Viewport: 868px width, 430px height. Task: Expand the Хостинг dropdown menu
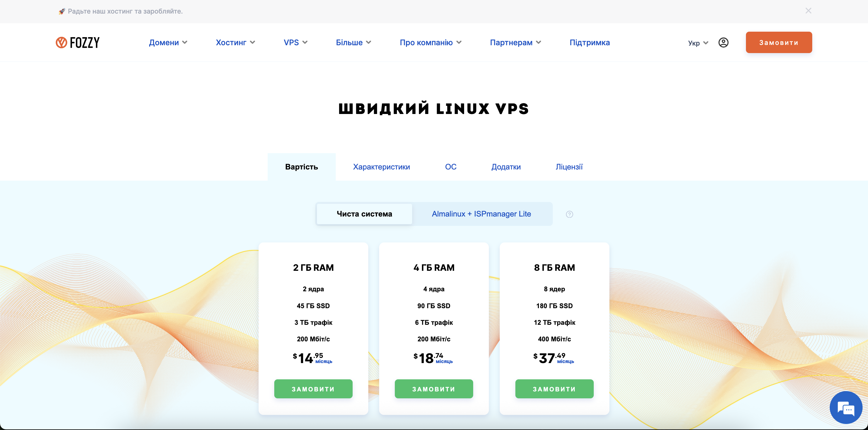point(235,43)
